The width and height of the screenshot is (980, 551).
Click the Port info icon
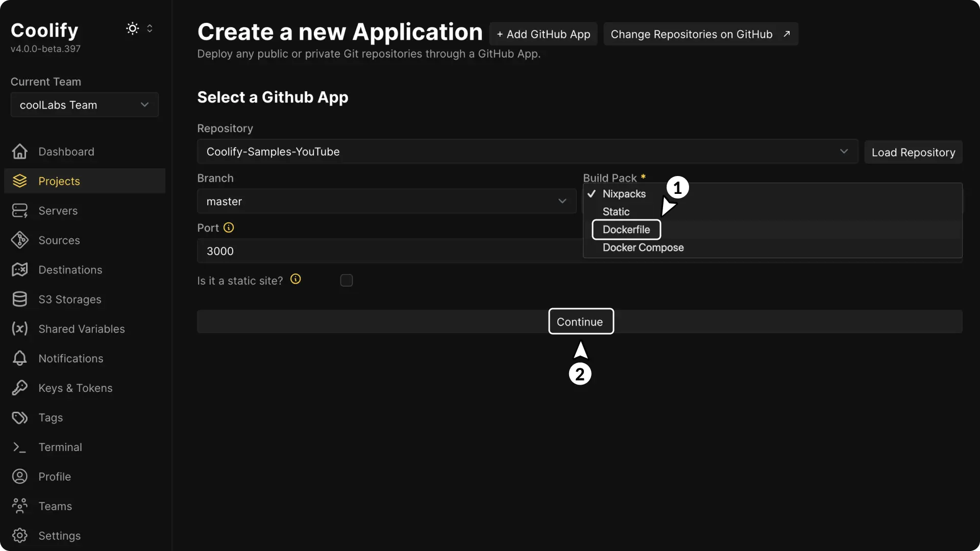coord(229,228)
